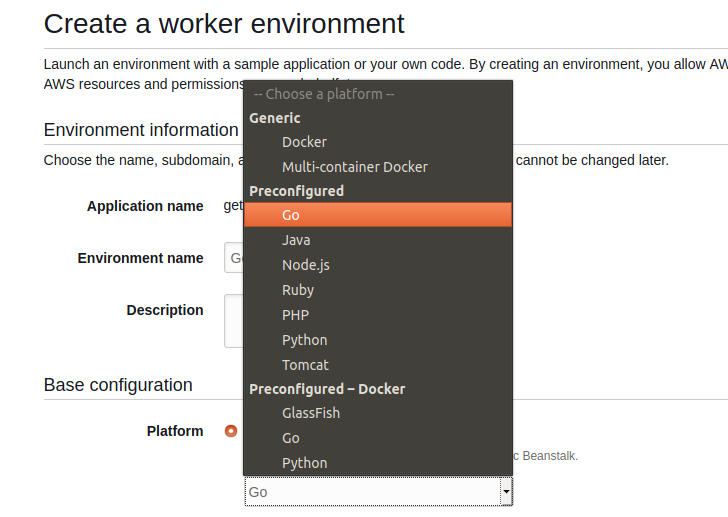Click the Preconfigured – Docker group header
This screenshot has width=728, height=517.
point(327,389)
